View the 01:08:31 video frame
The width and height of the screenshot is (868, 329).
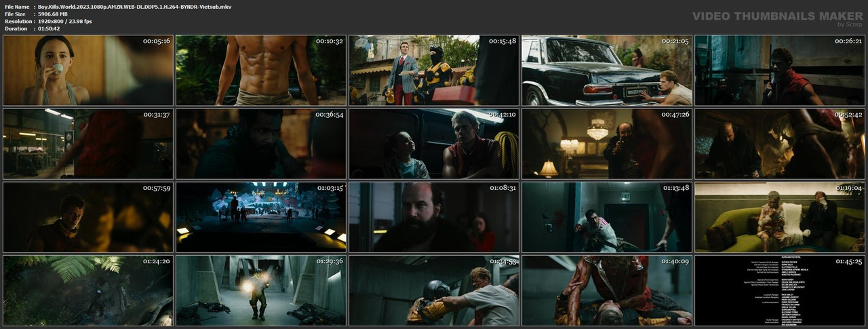point(434,217)
